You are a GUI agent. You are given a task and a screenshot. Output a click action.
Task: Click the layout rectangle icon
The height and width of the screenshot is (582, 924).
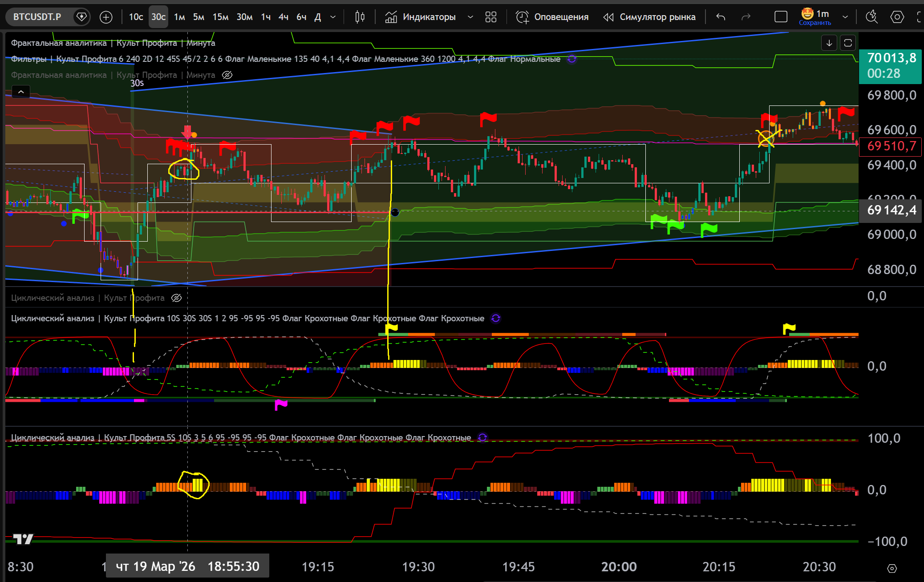[781, 17]
